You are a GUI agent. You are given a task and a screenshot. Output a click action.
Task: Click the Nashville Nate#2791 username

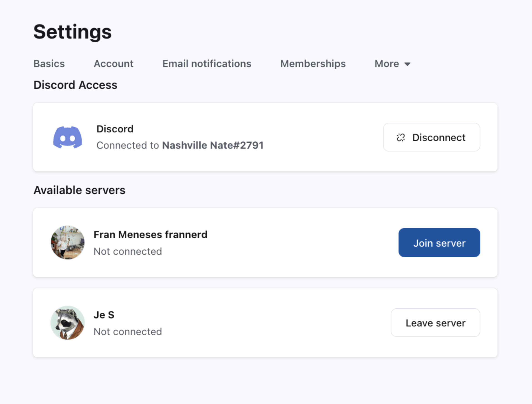click(x=213, y=145)
